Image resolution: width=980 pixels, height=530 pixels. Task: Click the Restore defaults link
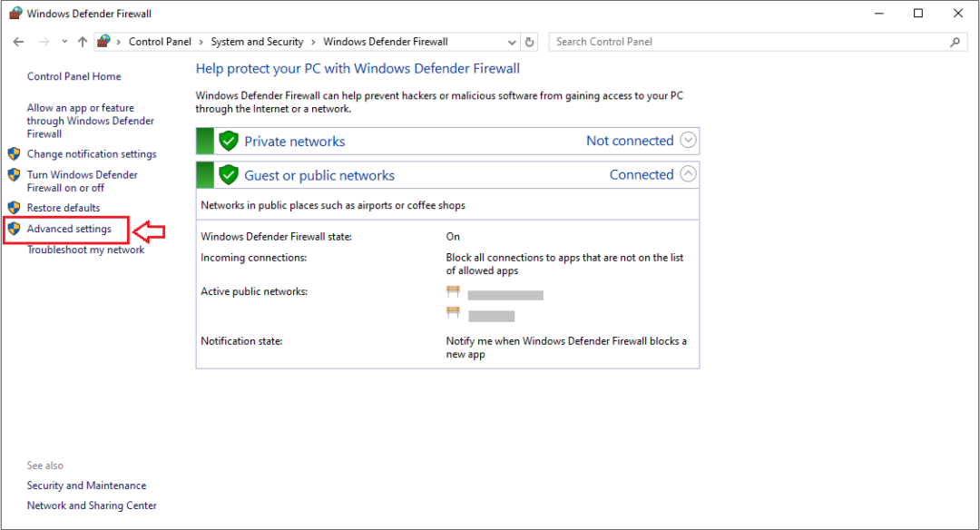tap(64, 208)
